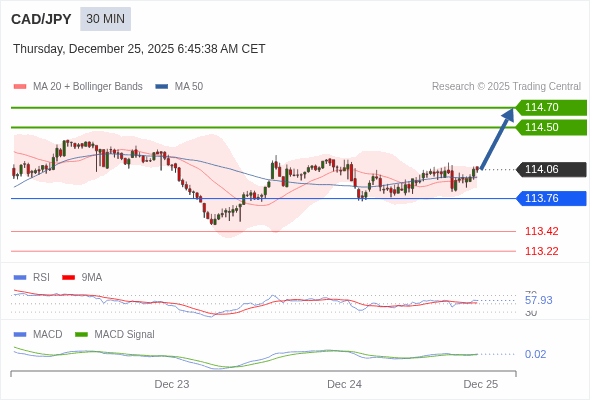Click the MA 20 + Bollinger Bands label
This screenshot has height=400, width=590.
pos(88,87)
